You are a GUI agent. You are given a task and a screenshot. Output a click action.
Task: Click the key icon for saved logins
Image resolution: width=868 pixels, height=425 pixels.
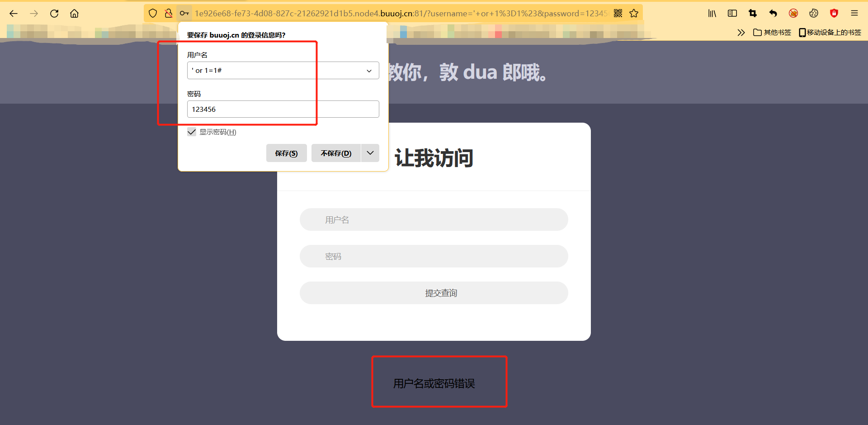[x=184, y=13]
